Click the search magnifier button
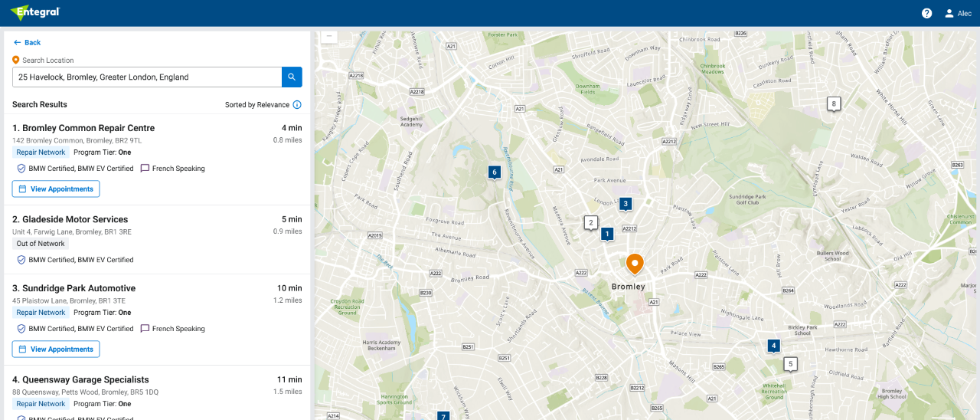This screenshot has height=420, width=980. (292, 77)
